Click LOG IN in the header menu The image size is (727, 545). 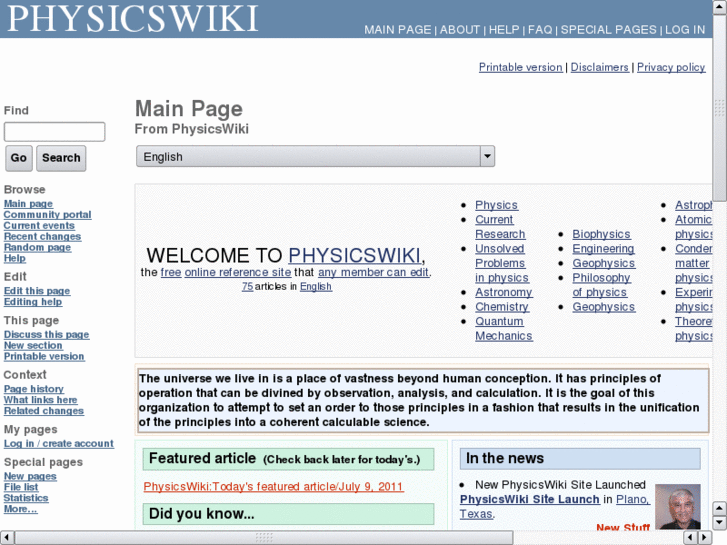685,30
